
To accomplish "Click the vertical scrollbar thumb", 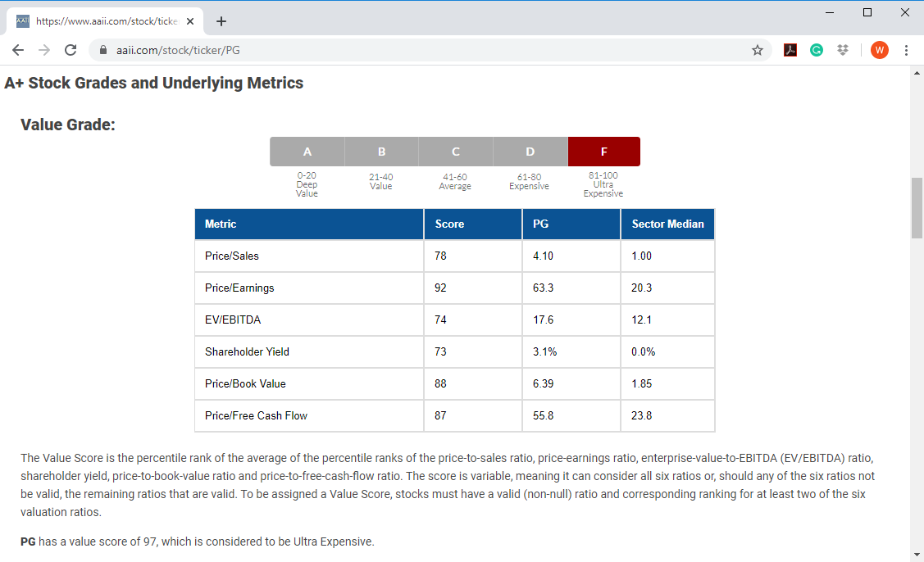I will (x=917, y=208).
